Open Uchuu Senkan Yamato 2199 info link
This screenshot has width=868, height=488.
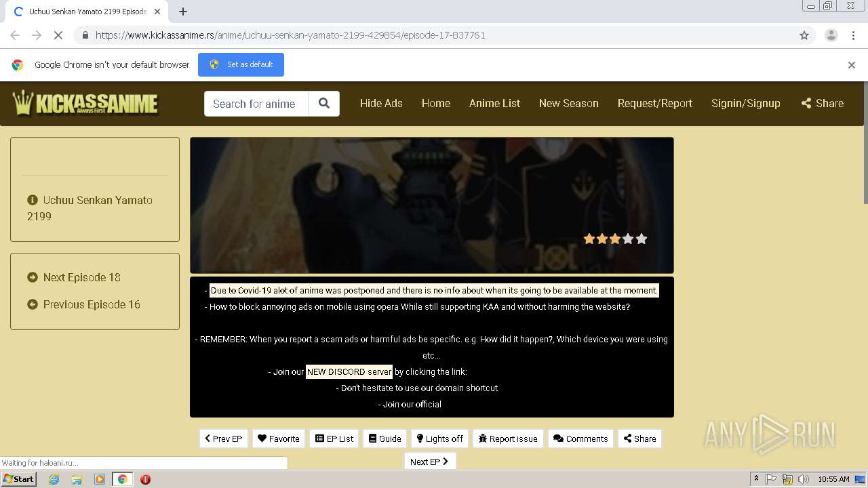pyautogui.click(x=90, y=208)
